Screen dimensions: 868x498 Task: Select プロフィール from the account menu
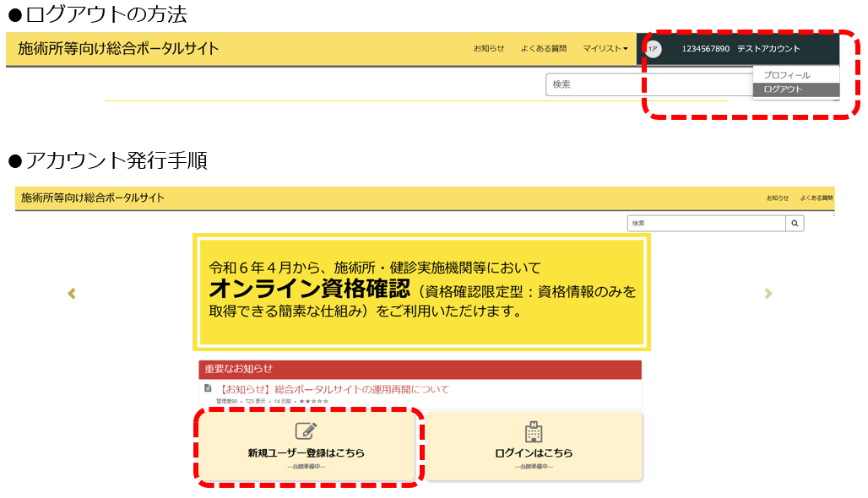tap(786, 75)
